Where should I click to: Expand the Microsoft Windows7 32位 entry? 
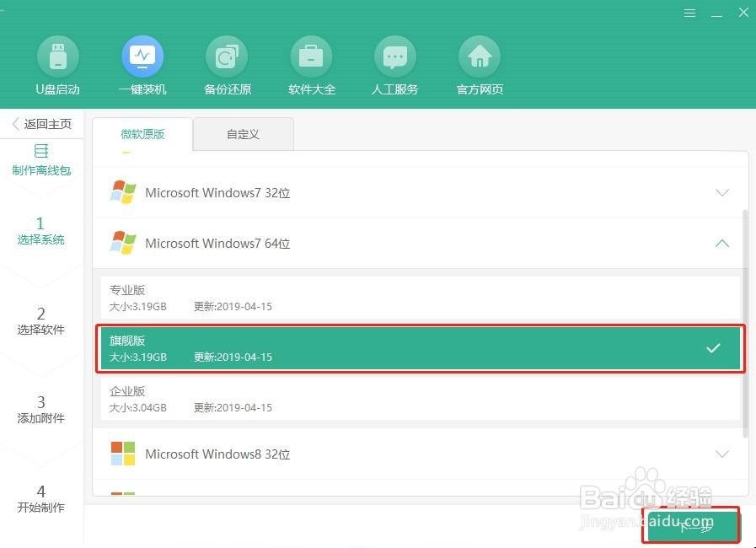coord(722,192)
